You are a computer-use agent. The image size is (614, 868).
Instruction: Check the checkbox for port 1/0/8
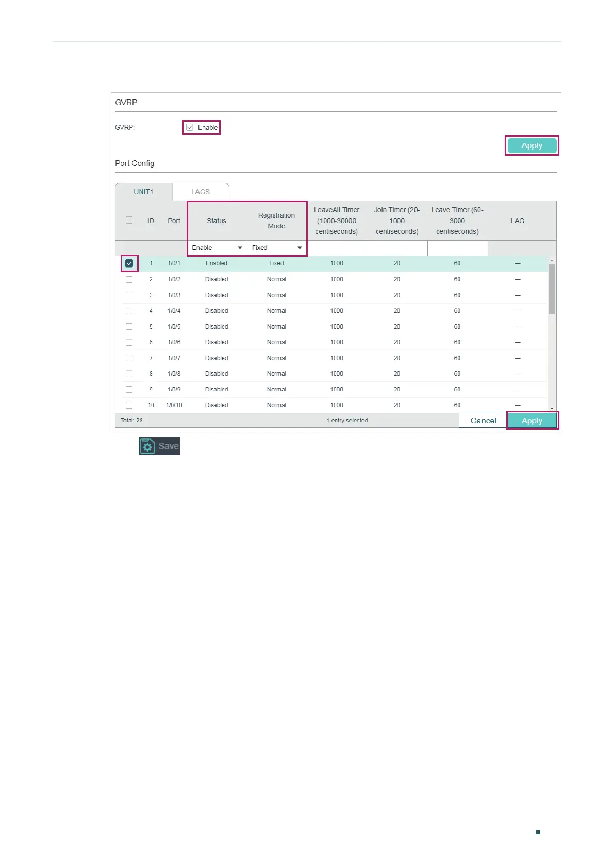click(129, 374)
